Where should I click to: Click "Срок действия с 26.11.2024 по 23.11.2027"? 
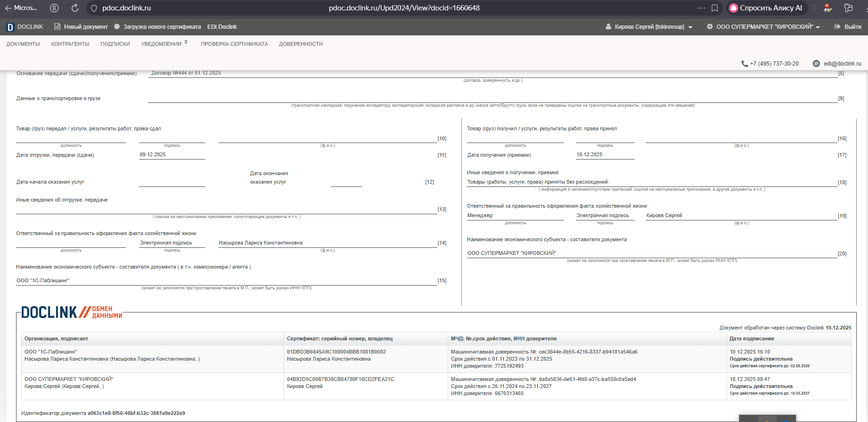501,387
